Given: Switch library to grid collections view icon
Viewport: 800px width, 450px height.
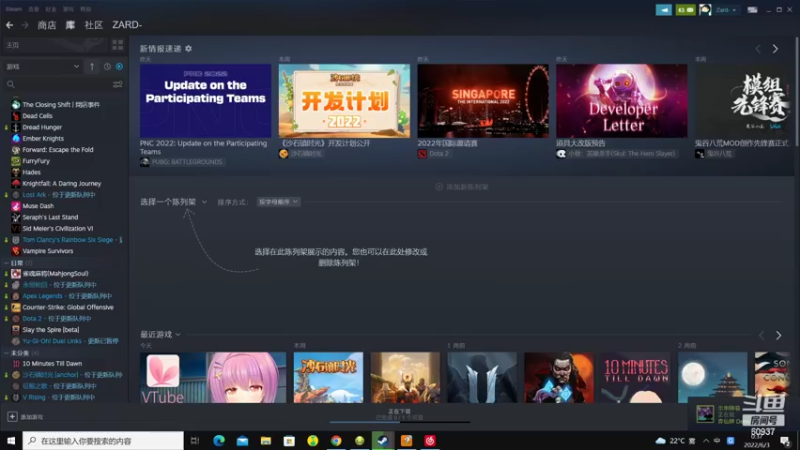Looking at the screenshot, I should pos(117,45).
